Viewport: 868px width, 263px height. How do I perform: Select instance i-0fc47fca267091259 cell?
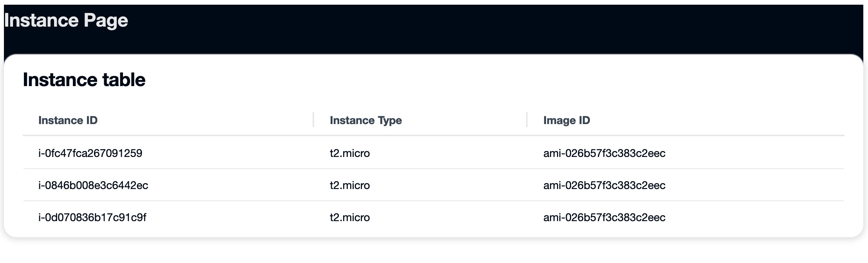90,153
